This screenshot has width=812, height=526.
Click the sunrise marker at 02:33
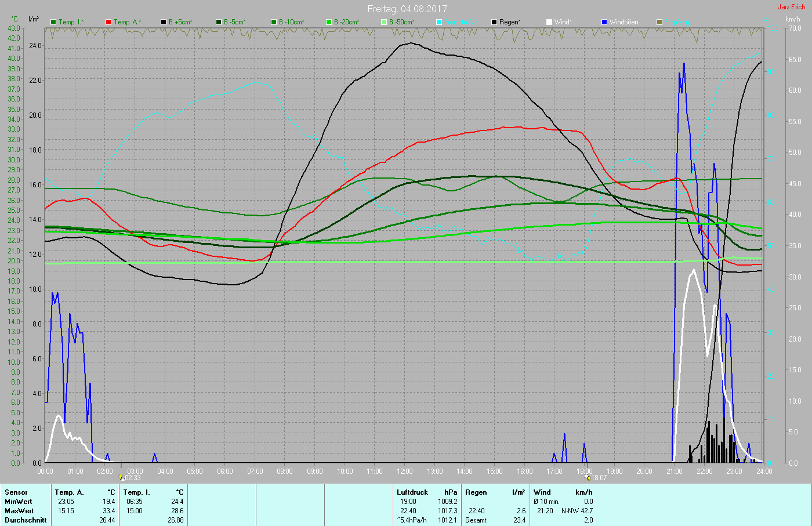click(122, 477)
